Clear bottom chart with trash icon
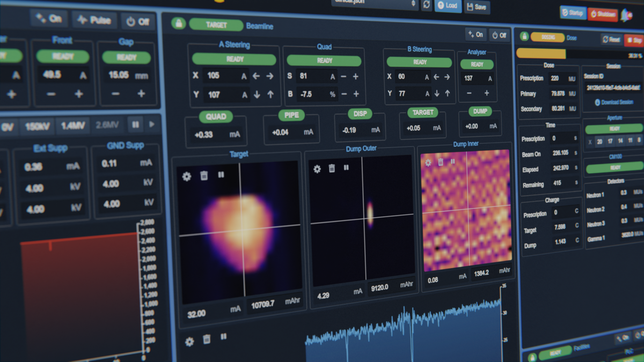Image resolution: width=644 pixels, height=362 pixels. tap(207, 339)
